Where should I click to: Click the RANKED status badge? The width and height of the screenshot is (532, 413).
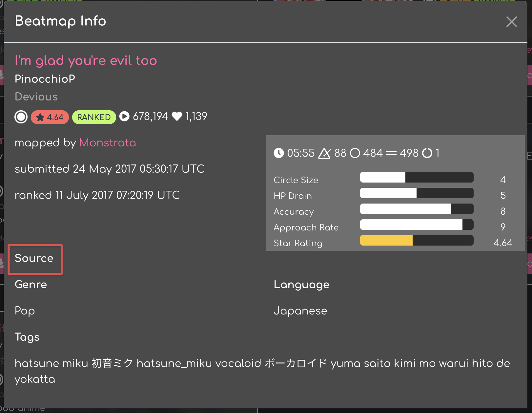[94, 117]
